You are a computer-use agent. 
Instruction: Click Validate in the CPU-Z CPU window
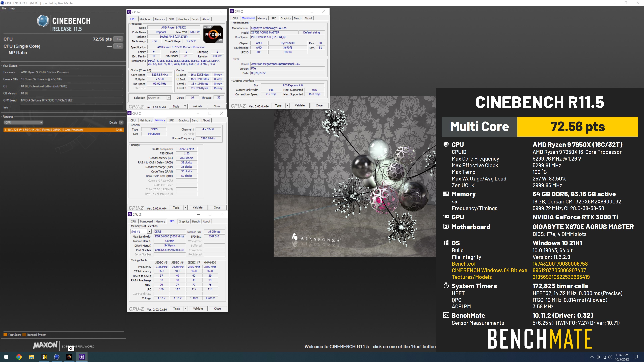pos(198,106)
